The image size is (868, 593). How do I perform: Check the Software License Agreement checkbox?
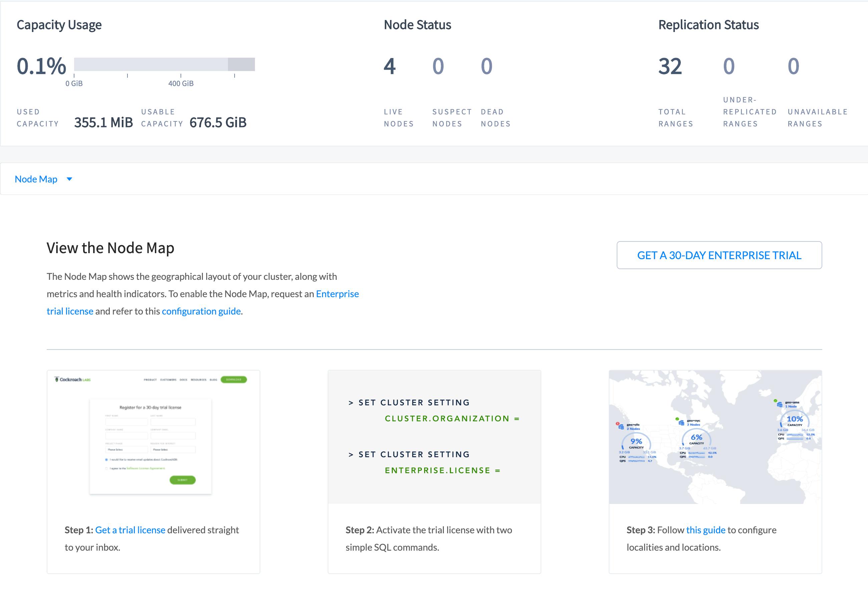(x=106, y=468)
